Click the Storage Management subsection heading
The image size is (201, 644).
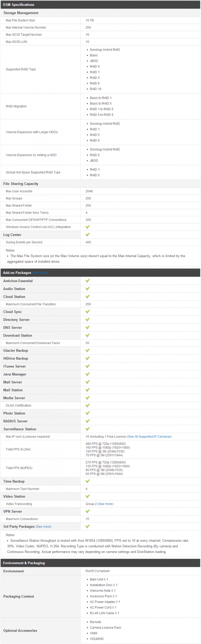[21, 13]
